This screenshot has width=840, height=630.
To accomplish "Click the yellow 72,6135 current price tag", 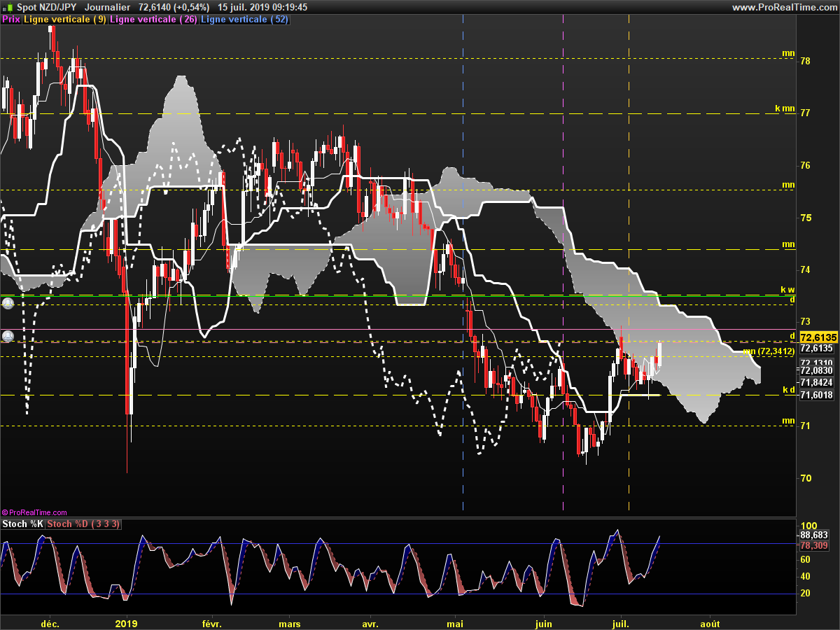I will (818, 337).
